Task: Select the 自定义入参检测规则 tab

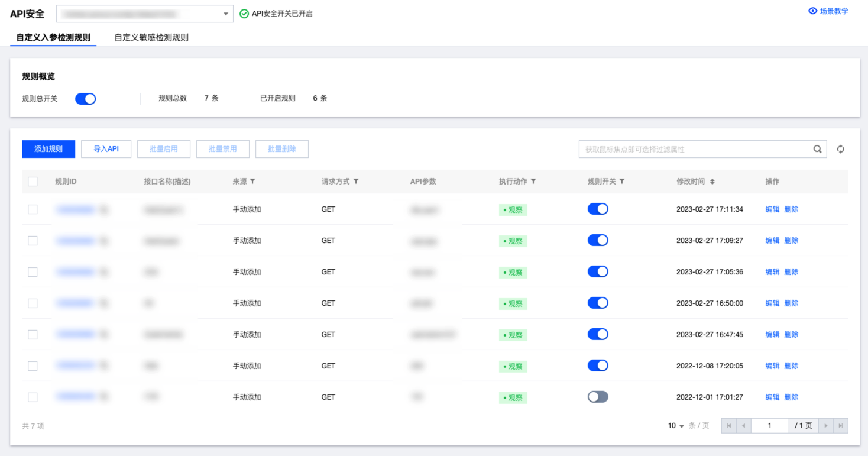Action: pos(53,37)
